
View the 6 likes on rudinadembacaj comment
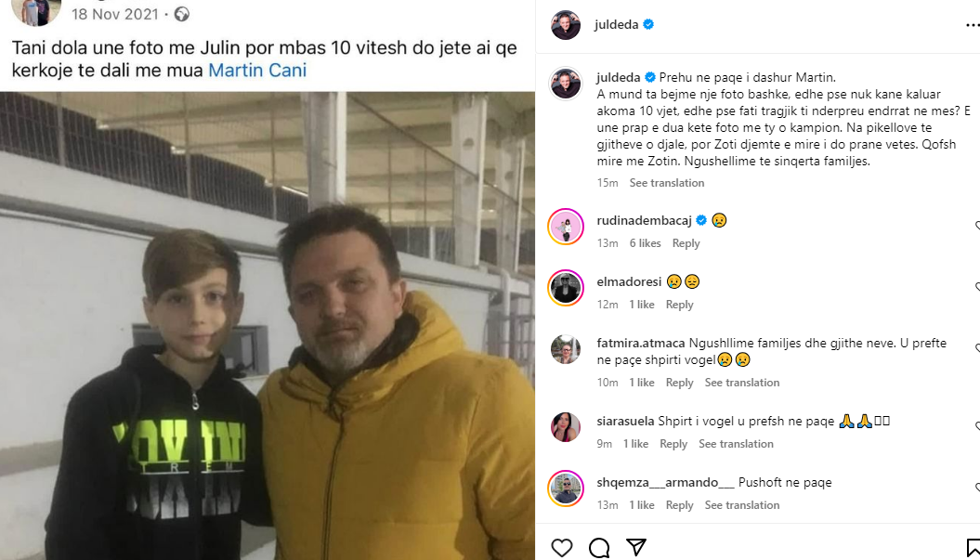(x=645, y=243)
